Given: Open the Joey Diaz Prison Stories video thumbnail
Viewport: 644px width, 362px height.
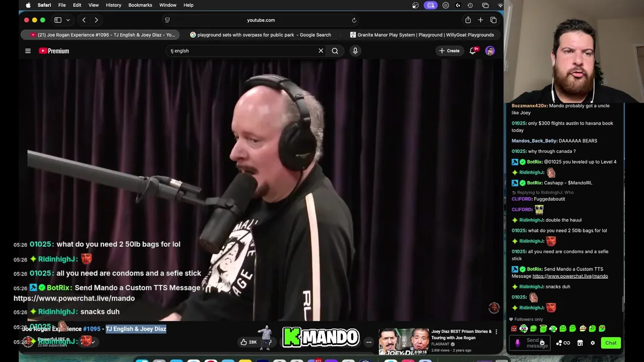Looking at the screenshot, I should [x=404, y=341].
